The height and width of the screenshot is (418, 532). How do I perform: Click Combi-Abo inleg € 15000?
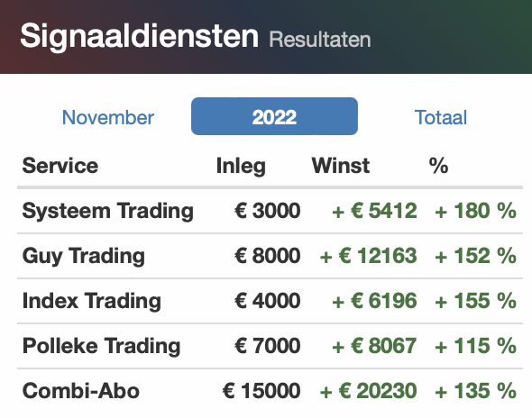click(x=261, y=391)
